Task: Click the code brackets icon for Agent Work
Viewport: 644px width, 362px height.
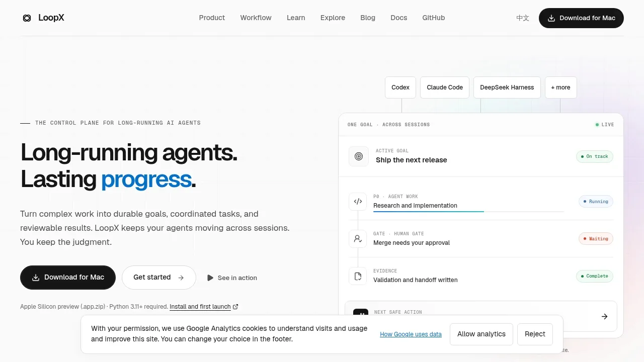Action: tap(358, 202)
